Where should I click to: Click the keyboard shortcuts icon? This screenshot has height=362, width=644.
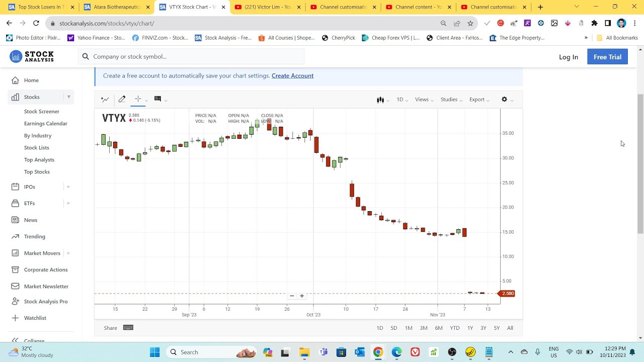pyautogui.click(x=128, y=328)
